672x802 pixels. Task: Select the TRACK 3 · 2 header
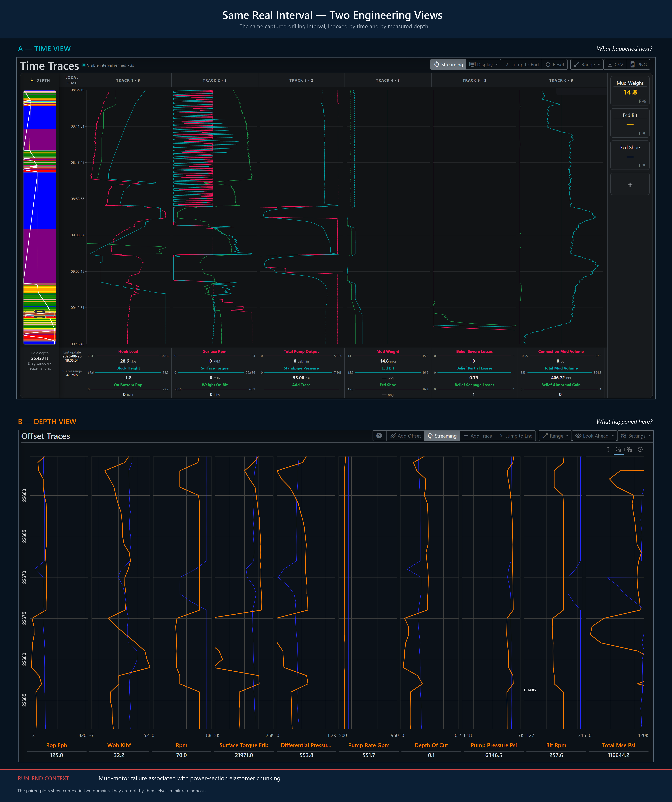301,80
